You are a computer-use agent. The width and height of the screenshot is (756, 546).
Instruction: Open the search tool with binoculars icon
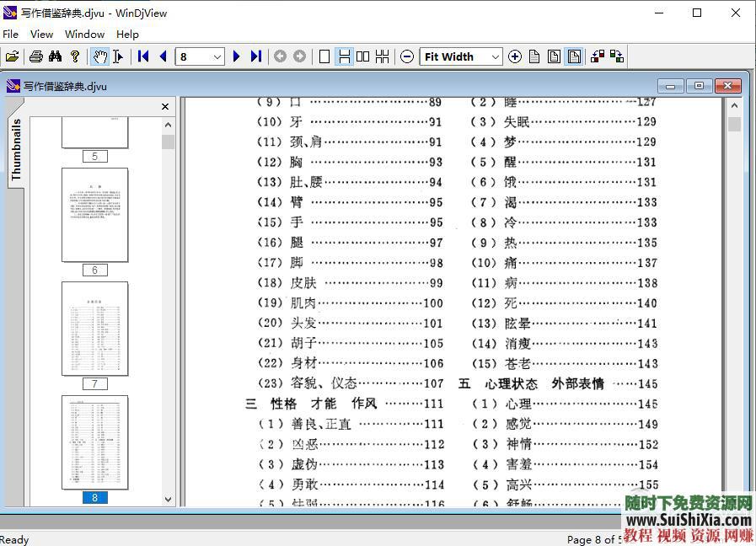click(55, 56)
